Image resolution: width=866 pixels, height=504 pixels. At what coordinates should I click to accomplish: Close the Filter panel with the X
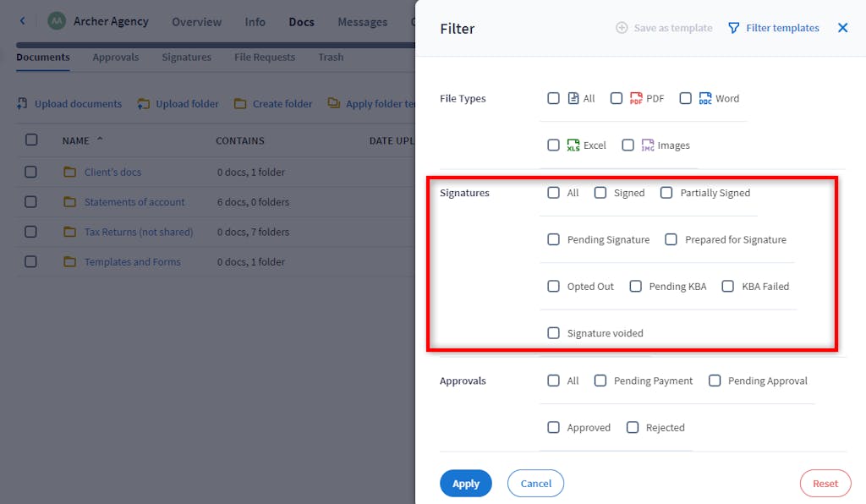(843, 28)
